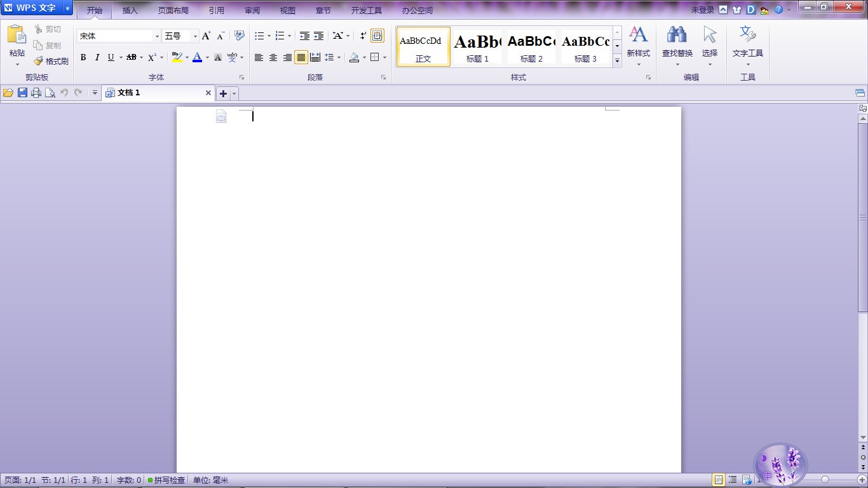The width and height of the screenshot is (868, 488).
Task: Click the 拼写检查 status bar button
Action: [166, 480]
